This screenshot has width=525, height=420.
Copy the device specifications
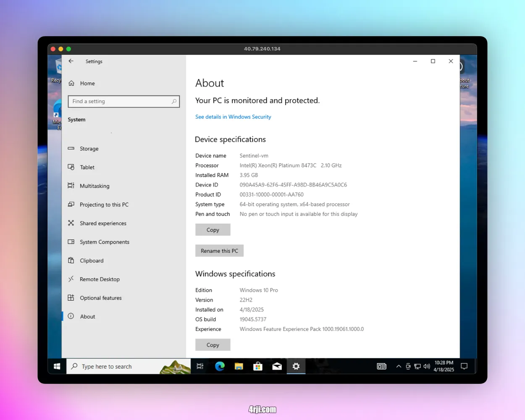point(213,230)
